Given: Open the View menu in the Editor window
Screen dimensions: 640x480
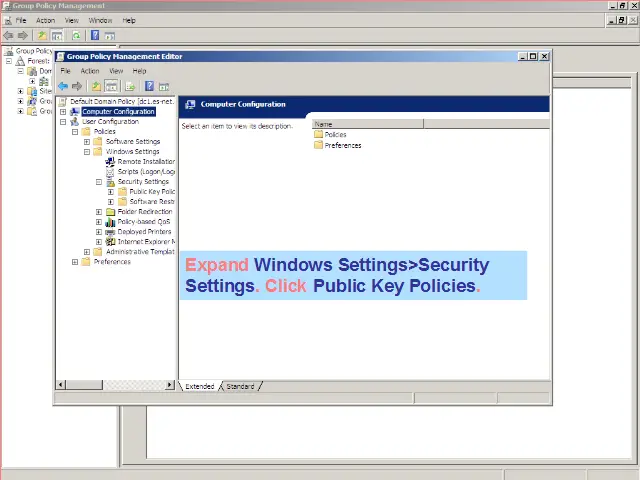Looking at the screenshot, I should coord(116,71).
